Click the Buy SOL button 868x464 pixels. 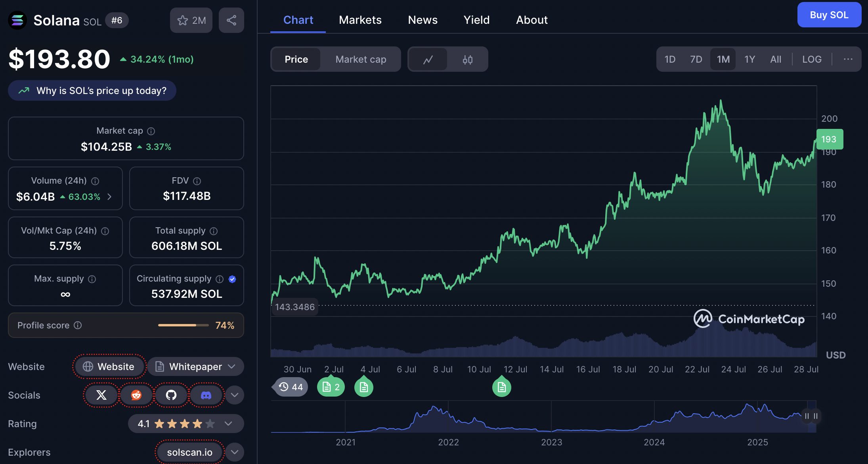[x=829, y=15]
